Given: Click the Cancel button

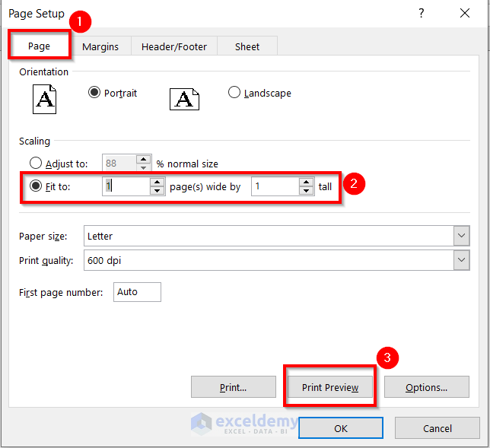Looking at the screenshot, I should pyautogui.click(x=437, y=428).
